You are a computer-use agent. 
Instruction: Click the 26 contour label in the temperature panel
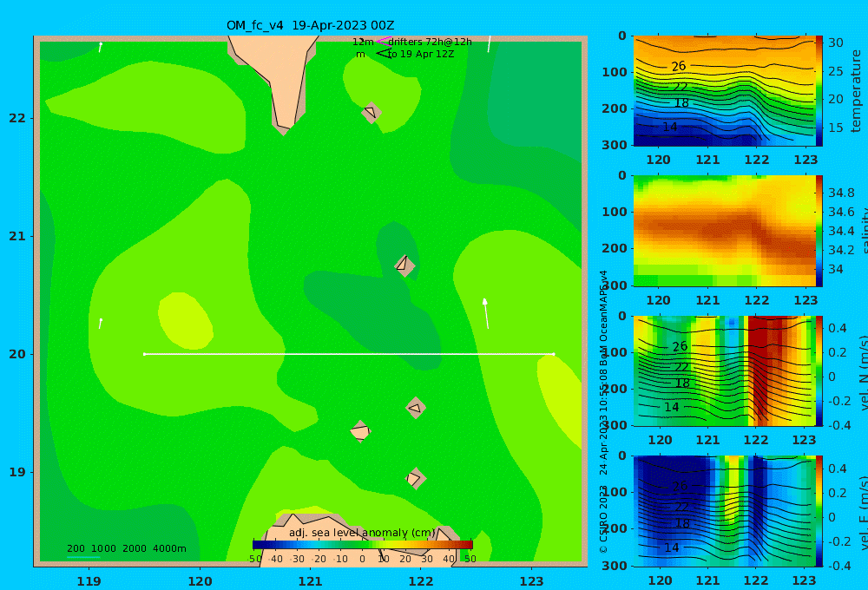[679, 67]
